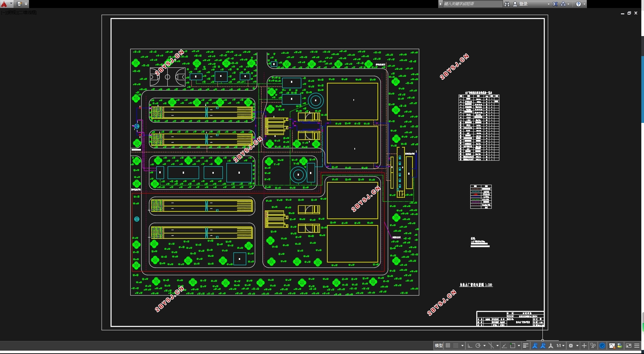Click the binoculars search icon
This screenshot has height=354, width=644.
(x=507, y=4)
